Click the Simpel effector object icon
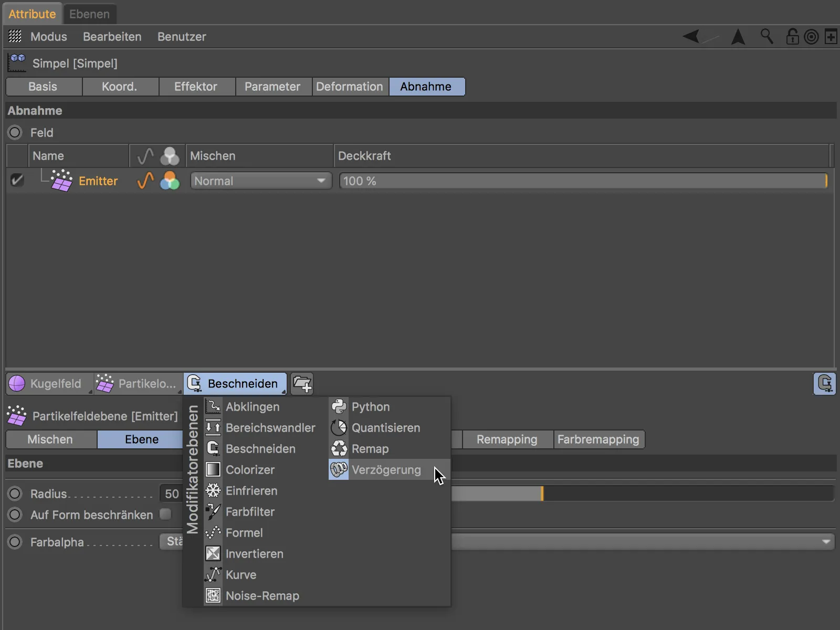 coord(17,63)
